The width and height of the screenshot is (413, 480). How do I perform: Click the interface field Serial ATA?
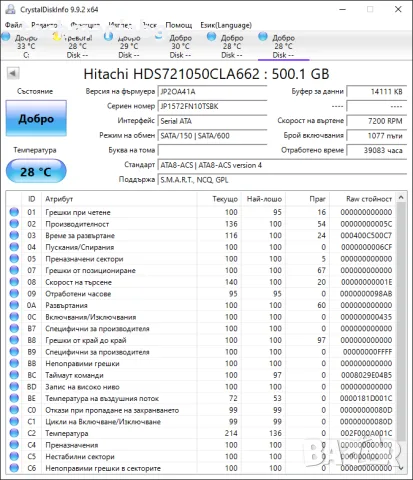tap(212, 121)
